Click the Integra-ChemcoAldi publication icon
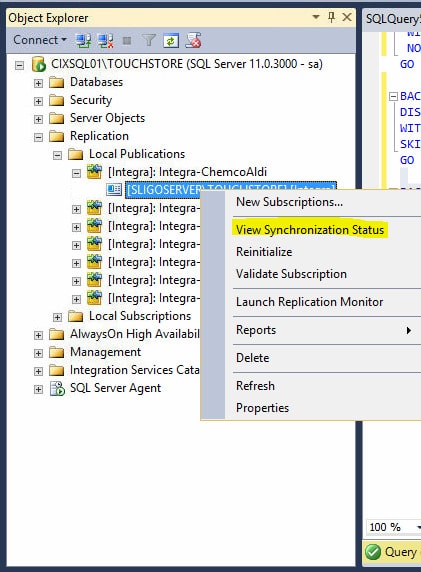This screenshot has height=572, width=421. [94, 172]
